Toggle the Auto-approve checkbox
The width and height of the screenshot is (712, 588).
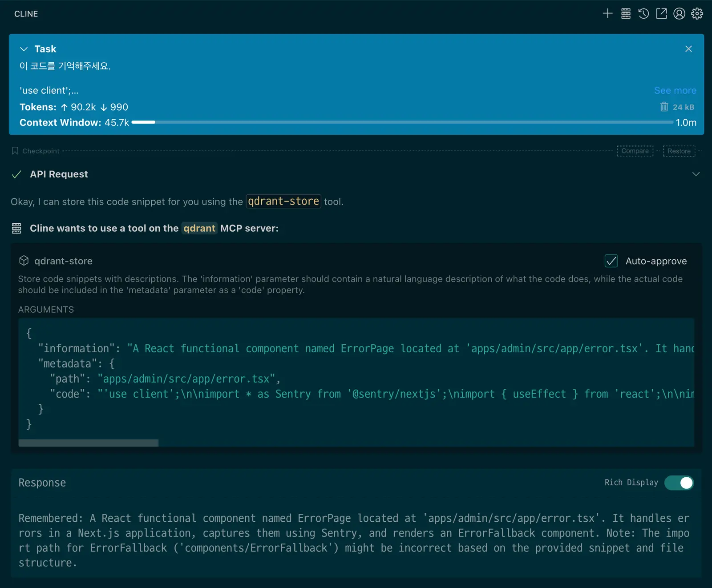(x=611, y=261)
